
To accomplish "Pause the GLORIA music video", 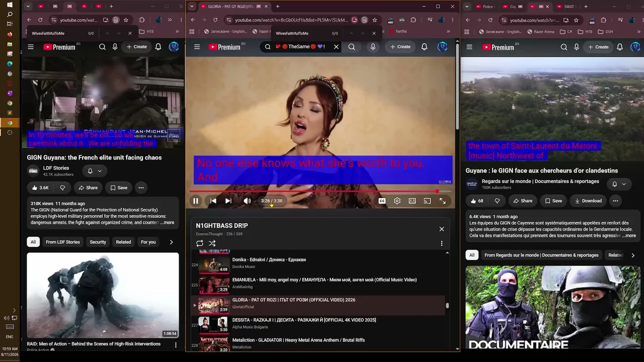I will click(196, 201).
